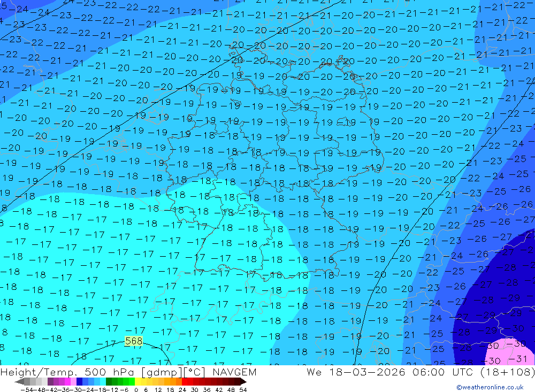535x392 pixels.
Task: Pick the bright red legend swatch at 24
Action: point(185,381)
